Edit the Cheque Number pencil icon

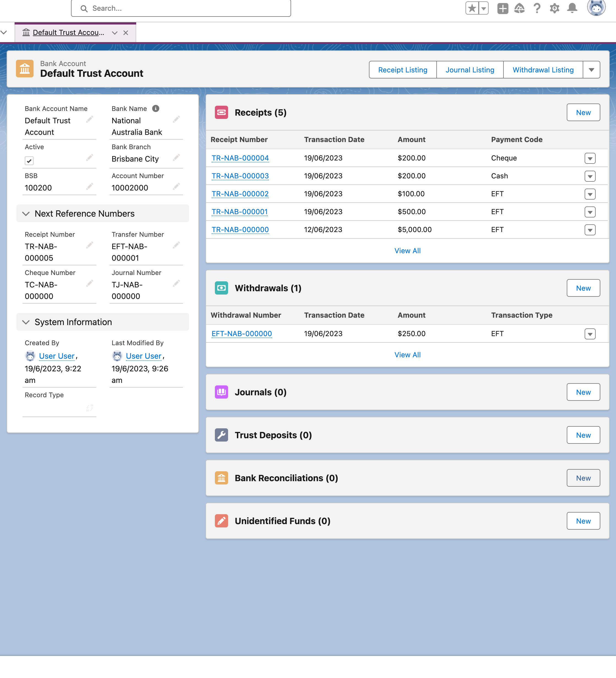pyautogui.click(x=89, y=284)
